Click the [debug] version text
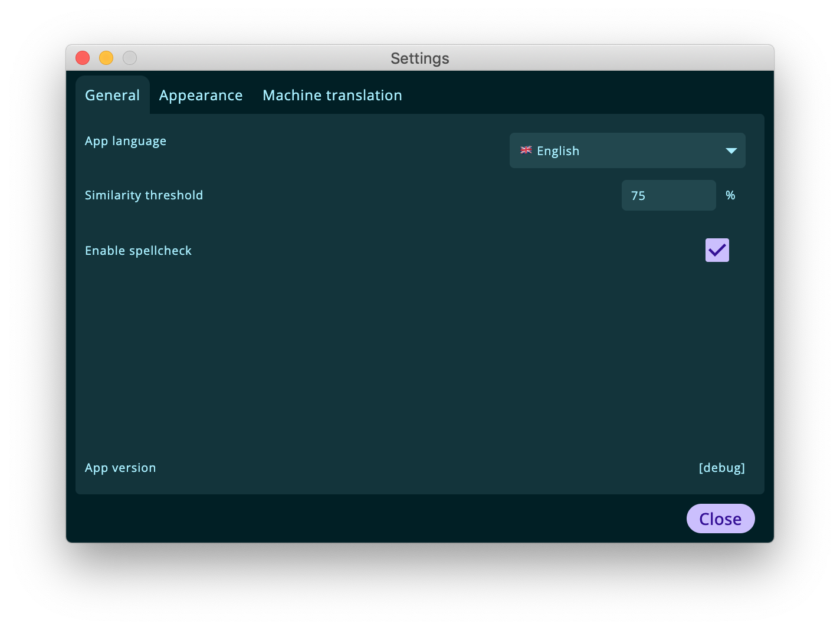 click(x=722, y=468)
